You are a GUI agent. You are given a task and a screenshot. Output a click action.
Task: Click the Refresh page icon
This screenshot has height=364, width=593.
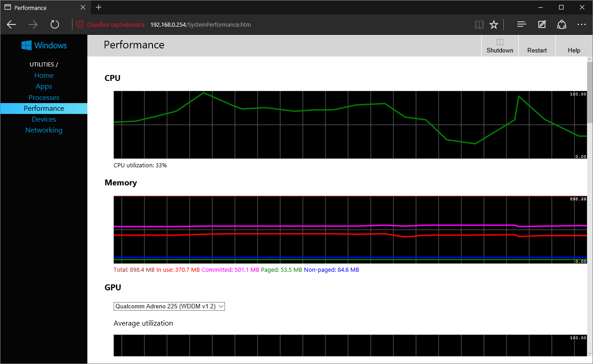click(x=55, y=24)
